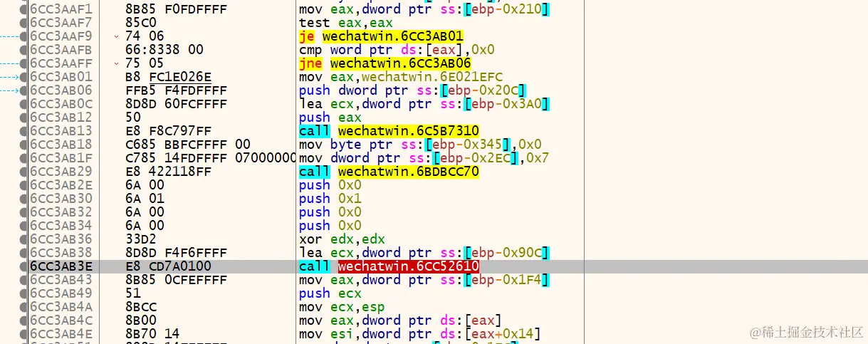Click address 6CC3AB30
Image resolution: width=868 pixels, height=344 pixels.
pyautogui.click(x=61, y=199)
